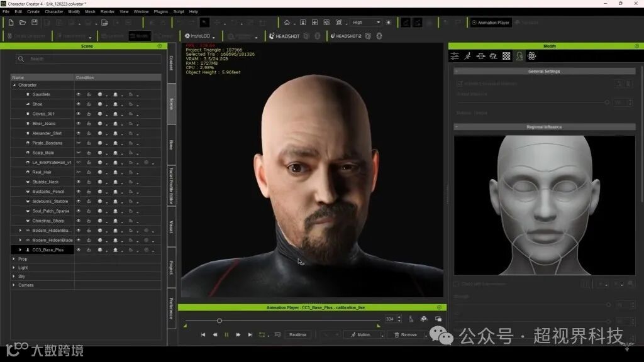
Task: Click the Motion button in Animation Player
Action: 360,335
